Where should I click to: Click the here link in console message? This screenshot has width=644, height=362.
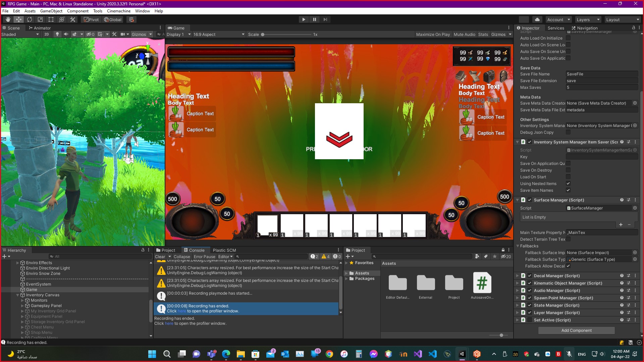coord(181,311)
